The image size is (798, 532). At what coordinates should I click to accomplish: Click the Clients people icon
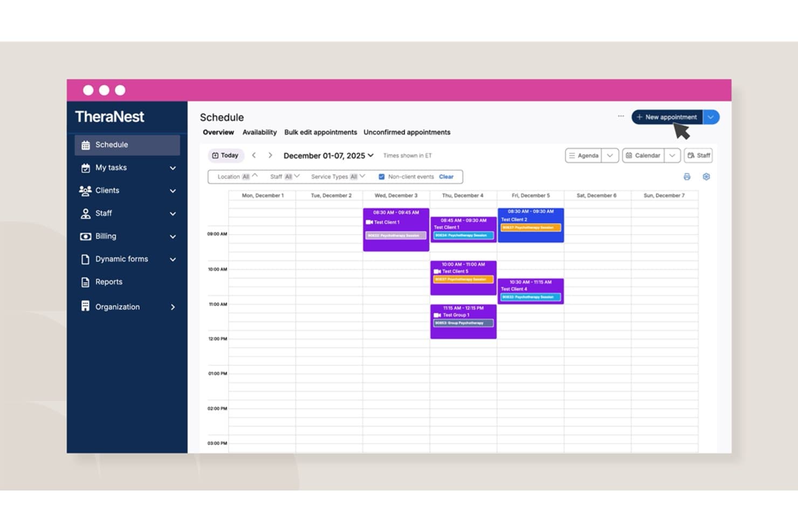[x=85, y=191]
